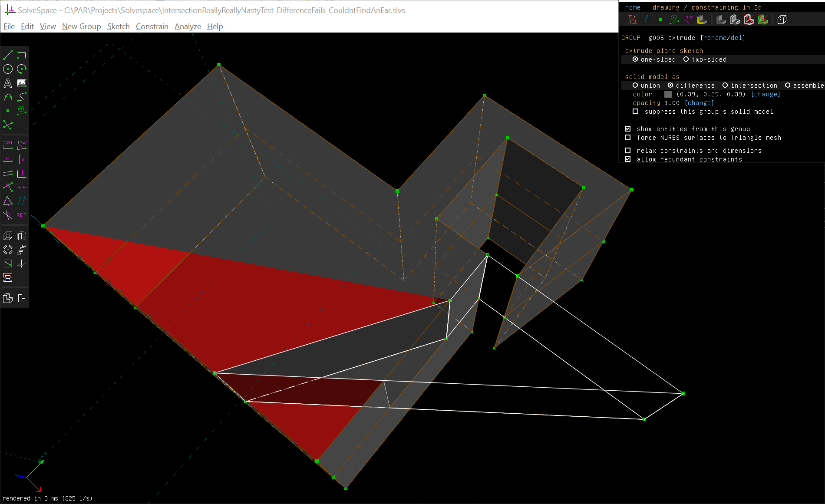Open the File menu
Viewport: 825px width, 504px height.
pos(9,26)
